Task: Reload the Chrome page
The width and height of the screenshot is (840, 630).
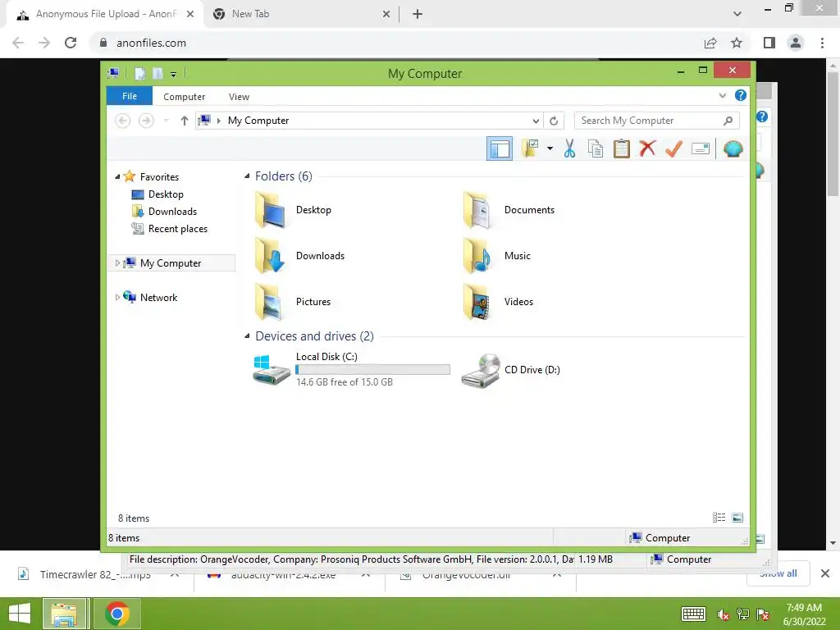Action: (x=71, y=43)
